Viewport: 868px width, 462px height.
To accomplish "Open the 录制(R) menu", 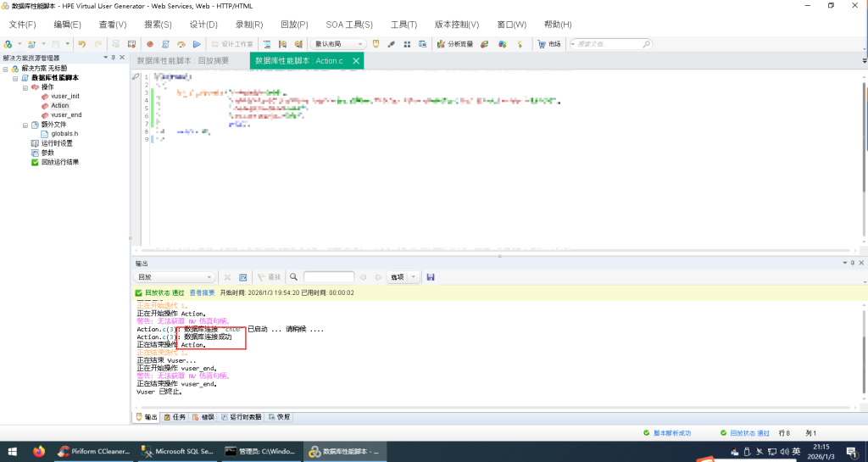I will pos(248,25).
